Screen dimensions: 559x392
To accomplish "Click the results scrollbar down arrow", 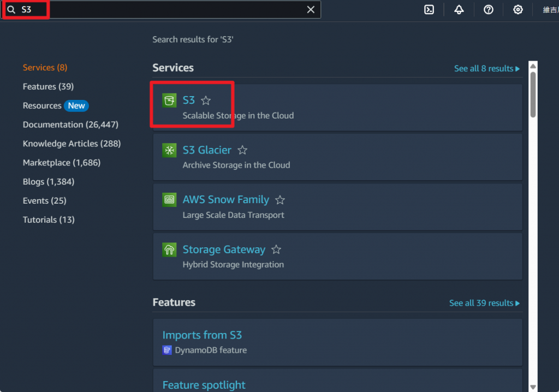I will 533,387.
